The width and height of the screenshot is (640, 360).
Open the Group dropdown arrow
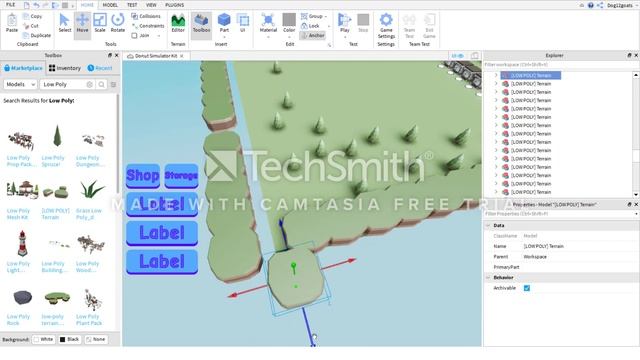tap(326, 16)
